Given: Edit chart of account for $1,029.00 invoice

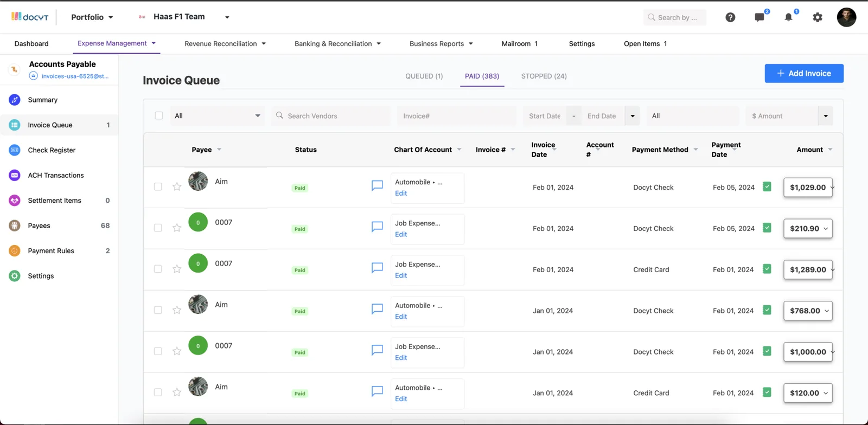Looking at the screenshot, I should 401,194.
